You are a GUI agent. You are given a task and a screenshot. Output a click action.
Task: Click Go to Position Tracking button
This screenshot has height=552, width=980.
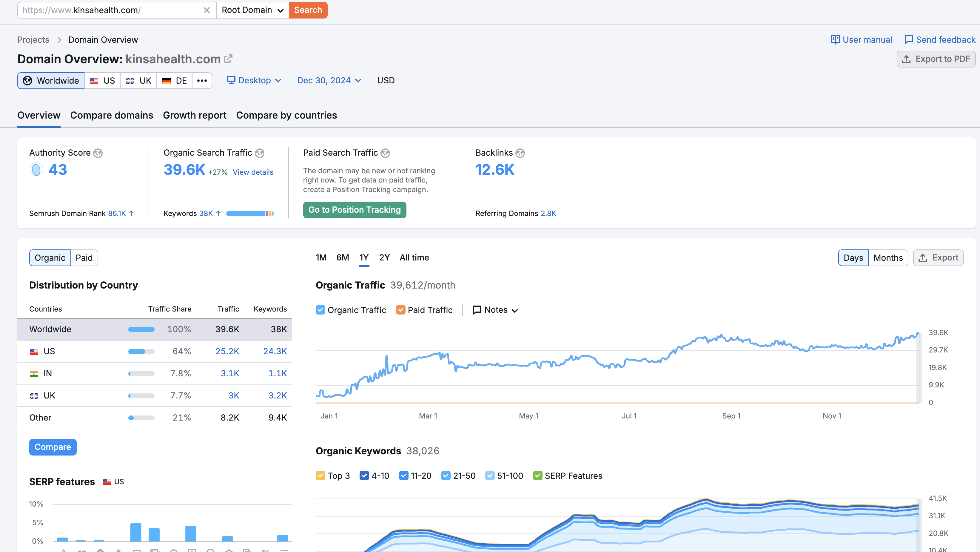tap(354, 210)
